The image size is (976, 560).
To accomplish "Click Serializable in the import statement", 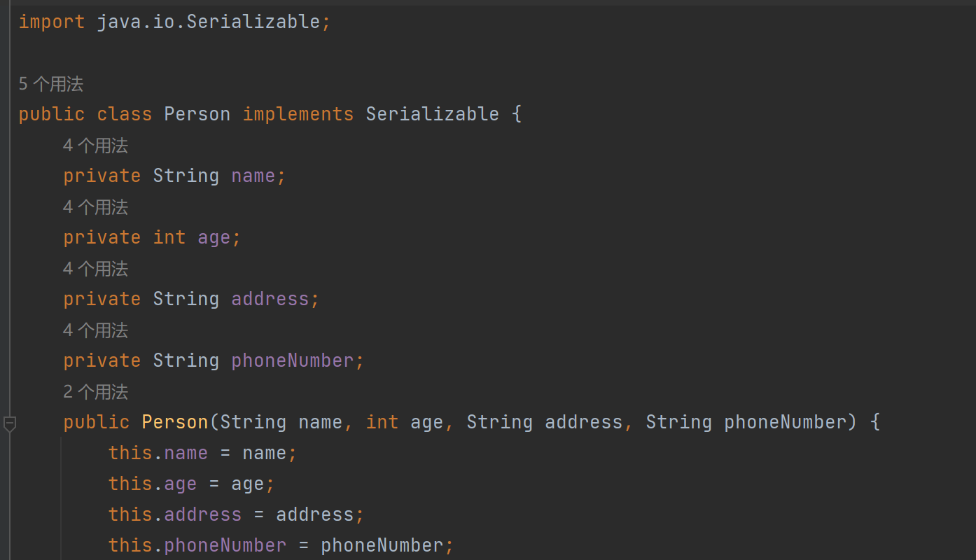I will (x=253, y=22).
